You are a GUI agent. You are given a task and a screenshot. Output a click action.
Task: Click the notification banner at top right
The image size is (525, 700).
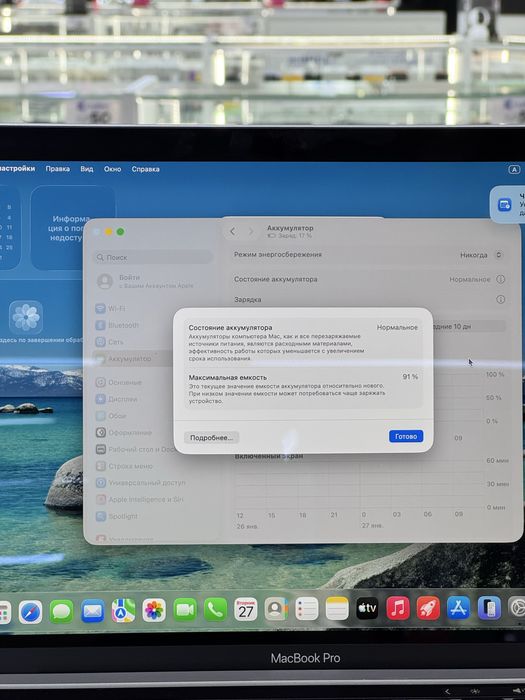(508, 204)
